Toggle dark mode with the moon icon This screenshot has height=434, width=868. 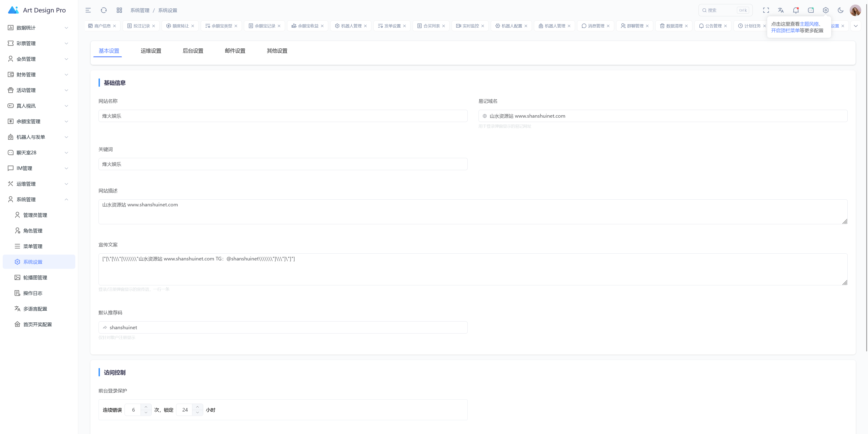pos(840,10)
